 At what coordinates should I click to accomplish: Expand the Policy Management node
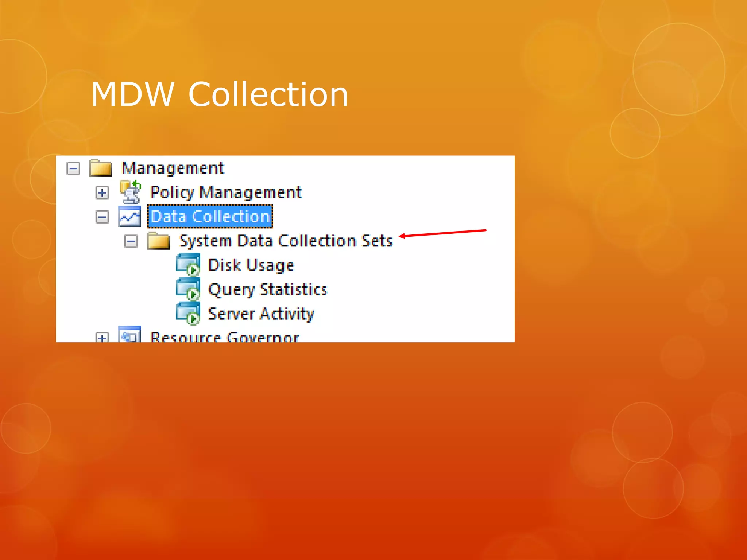coord(102,192)
